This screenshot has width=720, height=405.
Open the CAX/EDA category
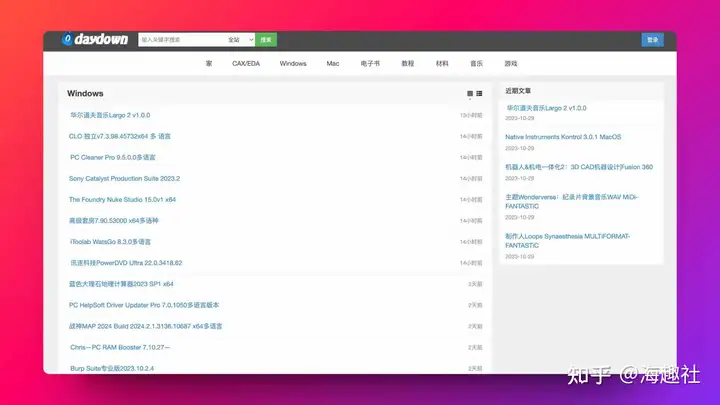pos(245,63)
